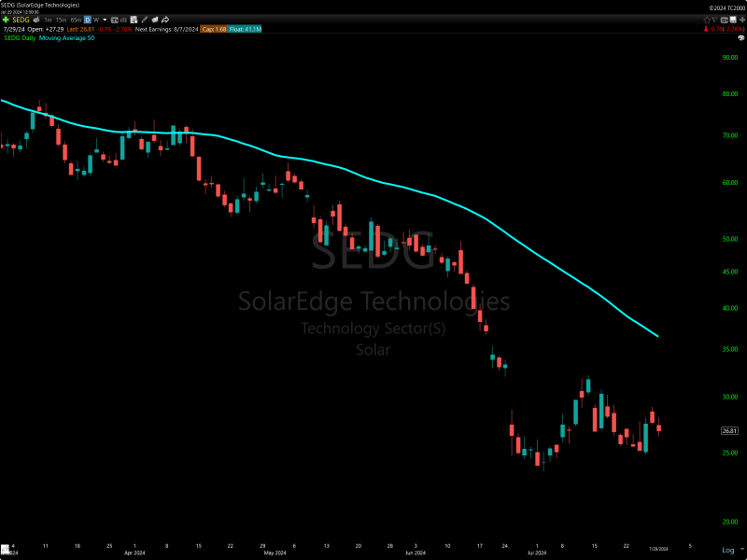Click the Jun 2024 date axis label
The width and height of the screenshot is (747, 560).
click(416, 553)
